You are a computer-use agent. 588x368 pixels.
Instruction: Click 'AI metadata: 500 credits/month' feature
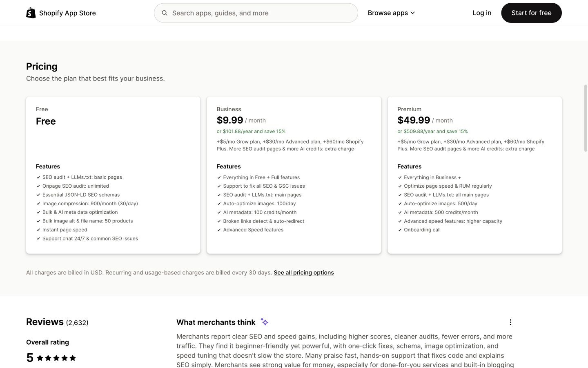click(x=441, y=213)
